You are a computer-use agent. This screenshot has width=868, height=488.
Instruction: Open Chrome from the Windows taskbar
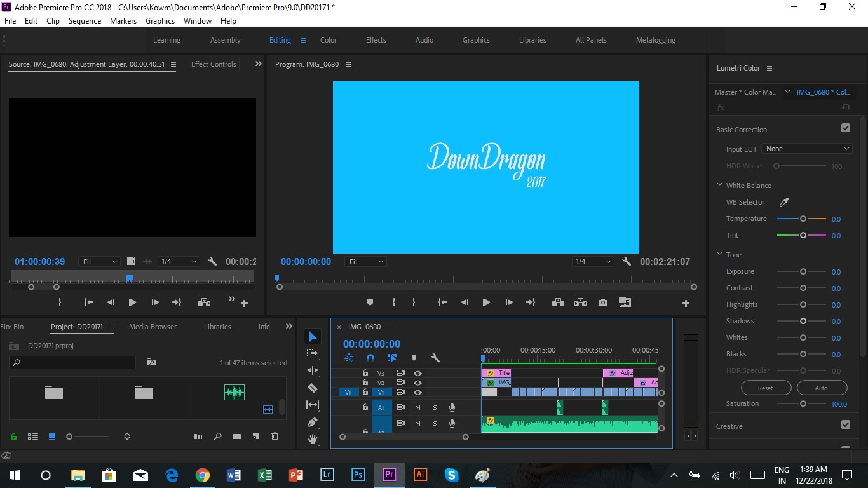[203, 475]
